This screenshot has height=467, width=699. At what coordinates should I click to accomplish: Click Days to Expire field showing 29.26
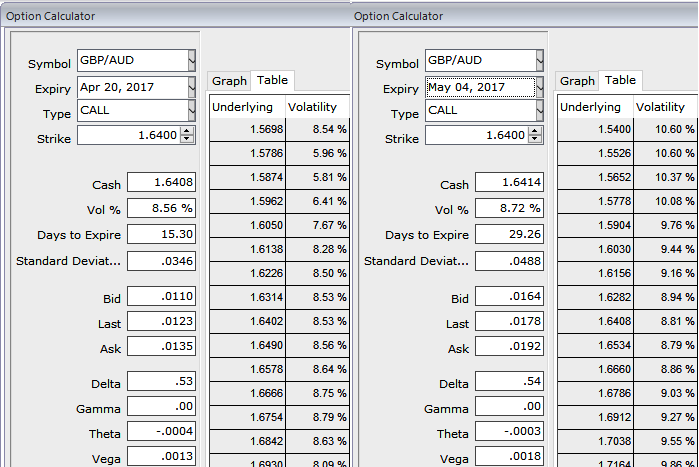[509, 234]
